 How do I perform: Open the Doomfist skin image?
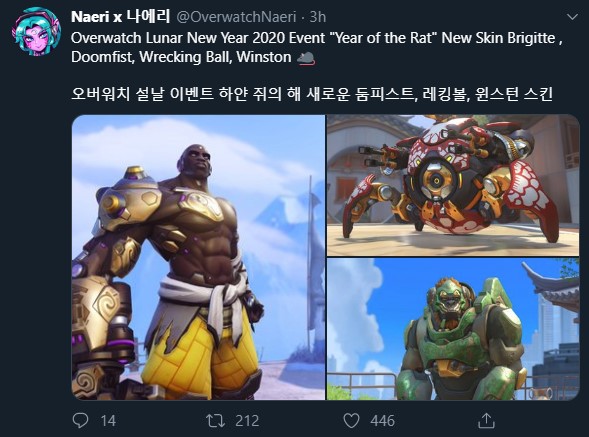click(198, 257)
